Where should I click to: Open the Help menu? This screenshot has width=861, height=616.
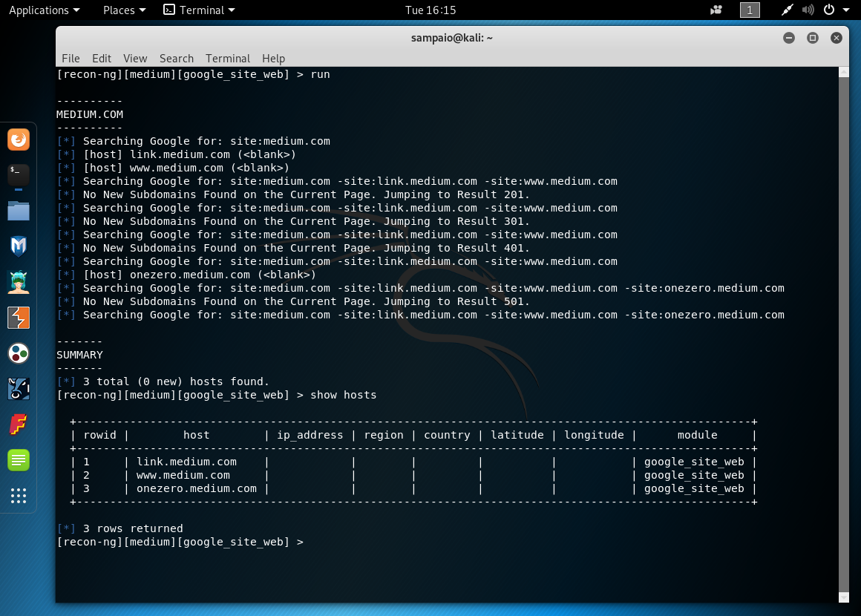pyautogui.click(x=273, y=58)
